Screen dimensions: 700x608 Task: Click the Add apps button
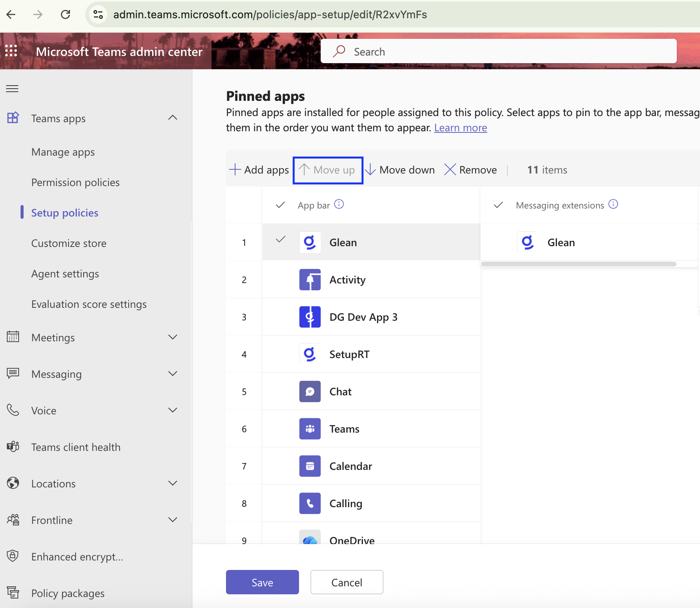pyautogui.click(x=259, y=170)
